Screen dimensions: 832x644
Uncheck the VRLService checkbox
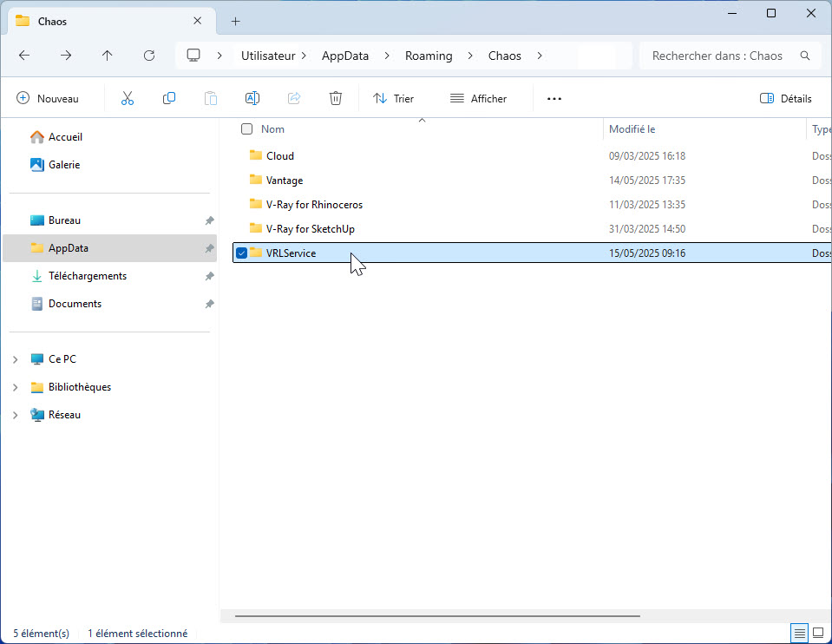(241, 253)
